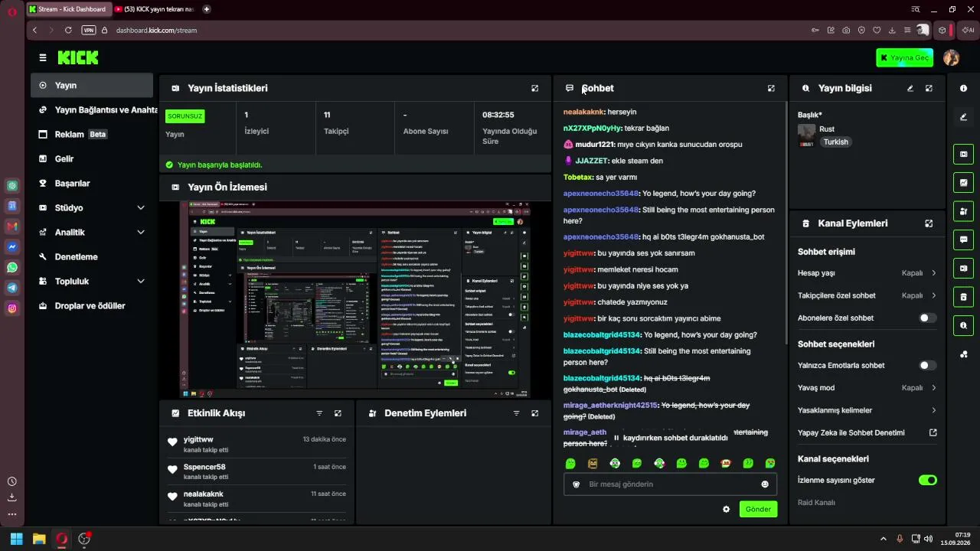Switch to the YouTube KICK yayın browser tab

point(155,9)
